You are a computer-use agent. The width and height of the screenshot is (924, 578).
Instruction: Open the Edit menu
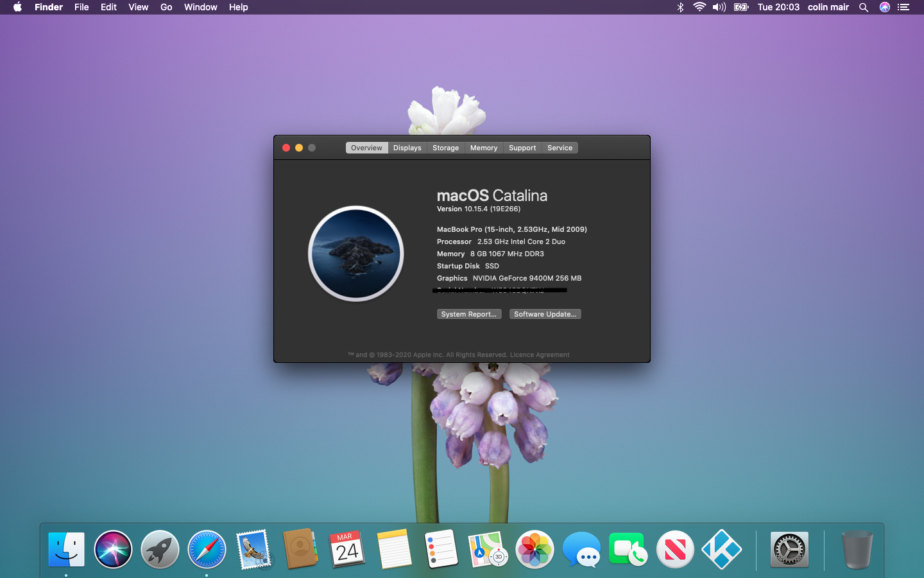108,7
